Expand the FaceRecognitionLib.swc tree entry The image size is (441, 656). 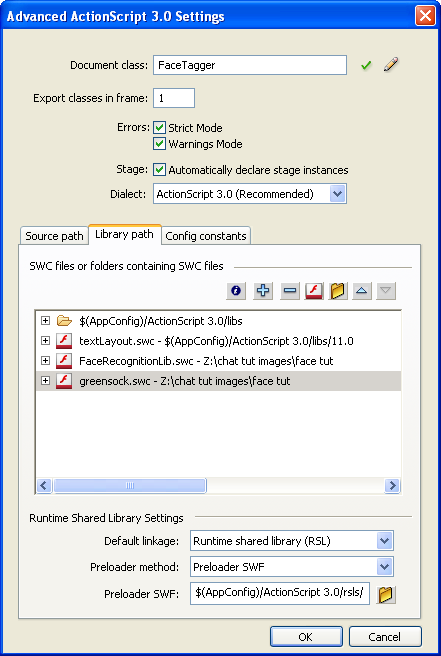(46, 360)
